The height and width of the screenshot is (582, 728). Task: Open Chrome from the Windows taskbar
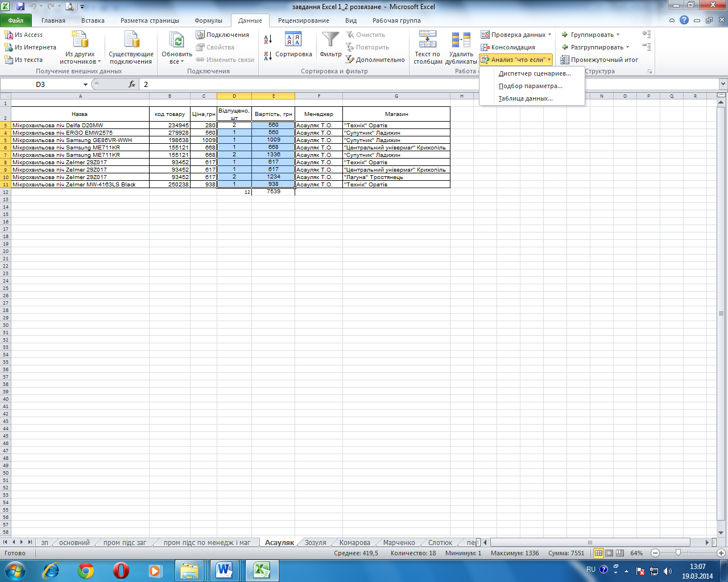[86, 570]
